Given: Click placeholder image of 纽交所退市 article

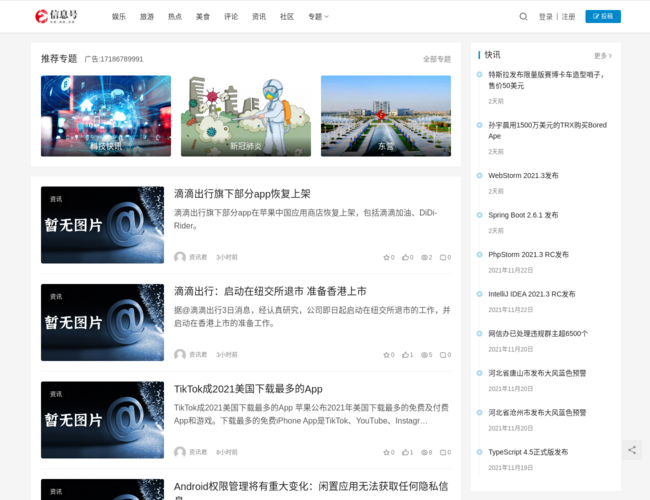Looking at the screenshot, I should click(x=102, y=322).
